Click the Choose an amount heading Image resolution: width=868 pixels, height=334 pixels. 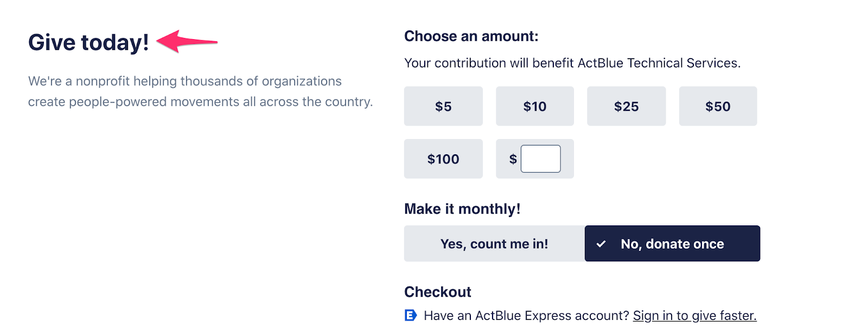tap(471, 36)
